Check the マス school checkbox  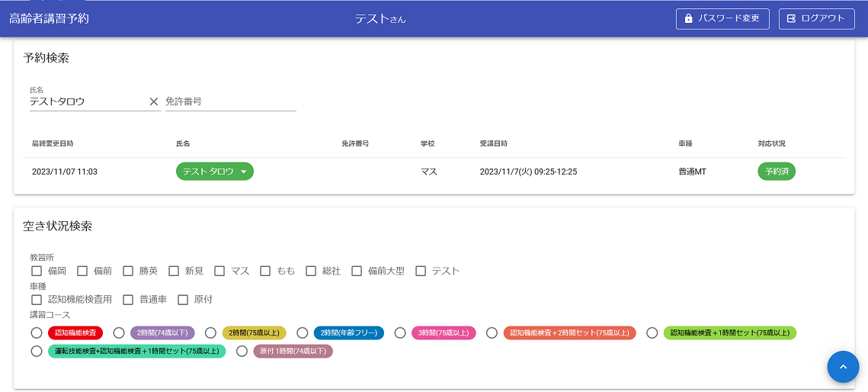coord(219,271)
